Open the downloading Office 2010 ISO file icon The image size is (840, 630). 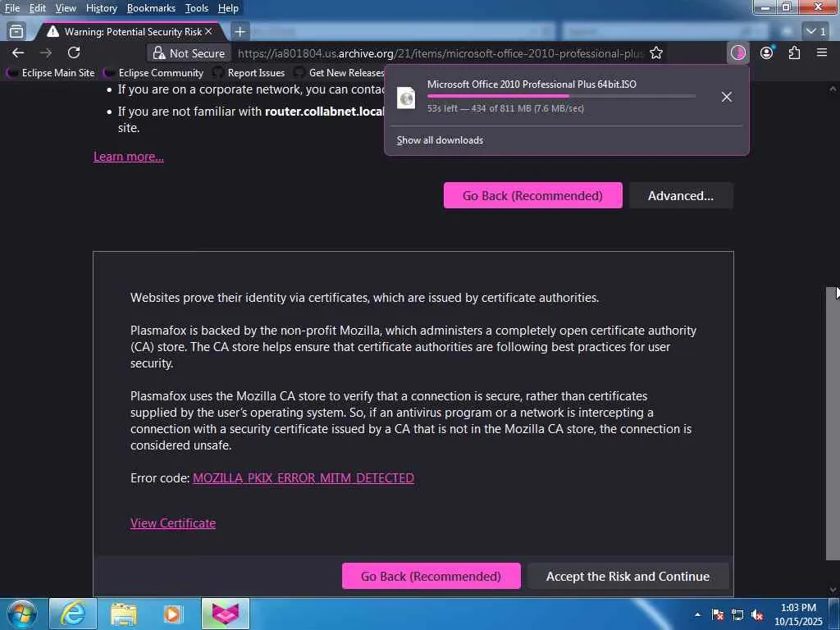click(406, 98)
